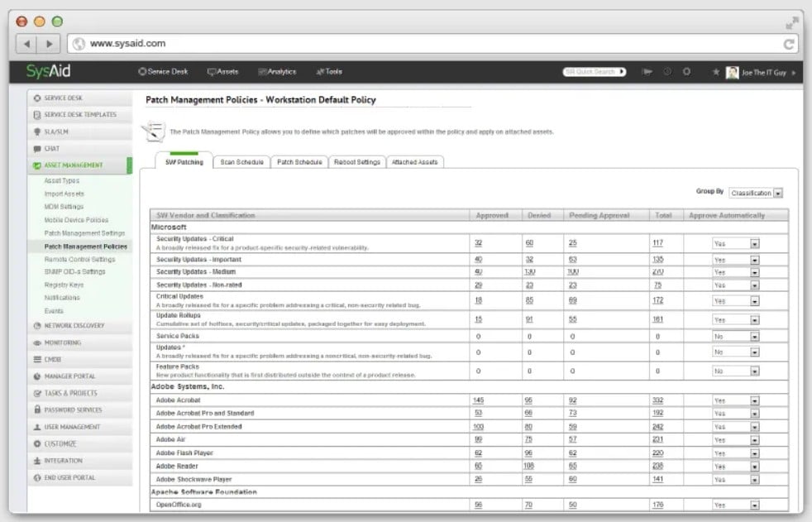
Task: Open Approve Automatically dropdown for Update Rollups
Action: pyautogui.click(x=736, y=320)
